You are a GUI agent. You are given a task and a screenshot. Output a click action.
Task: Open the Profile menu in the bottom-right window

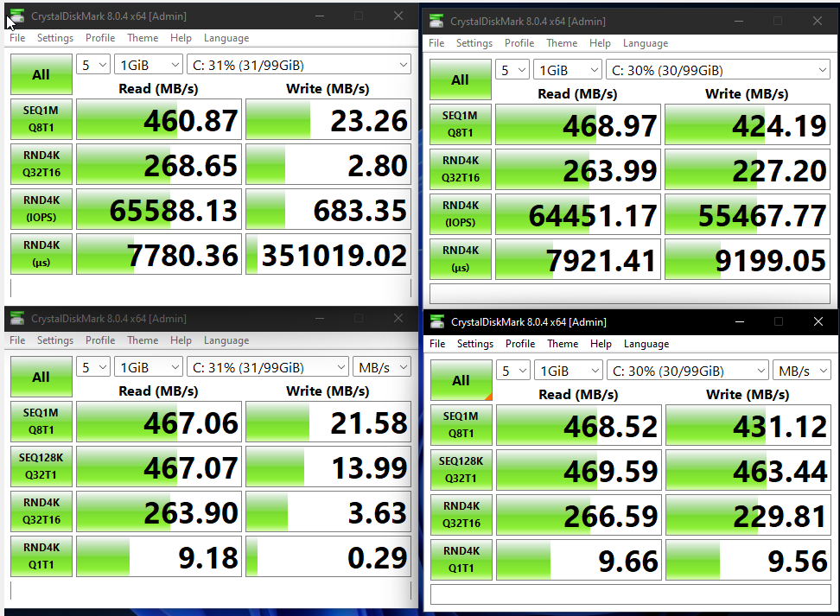(x=520, y=344)
